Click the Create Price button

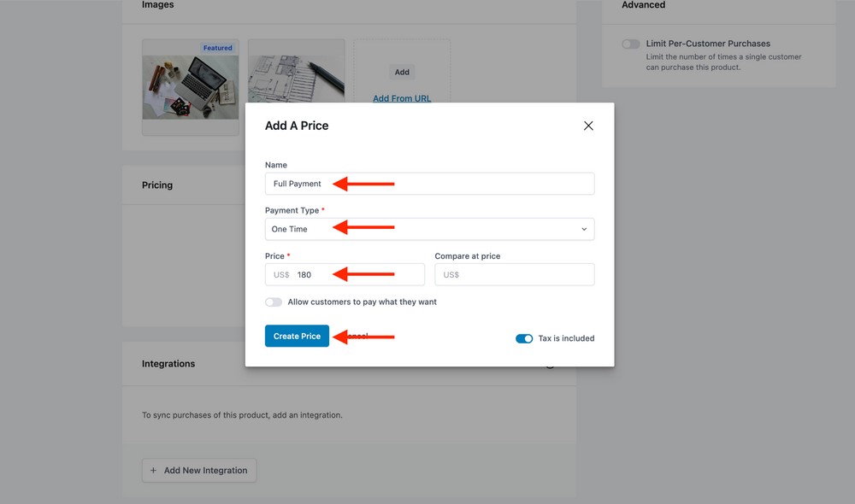tap(297, 336)
